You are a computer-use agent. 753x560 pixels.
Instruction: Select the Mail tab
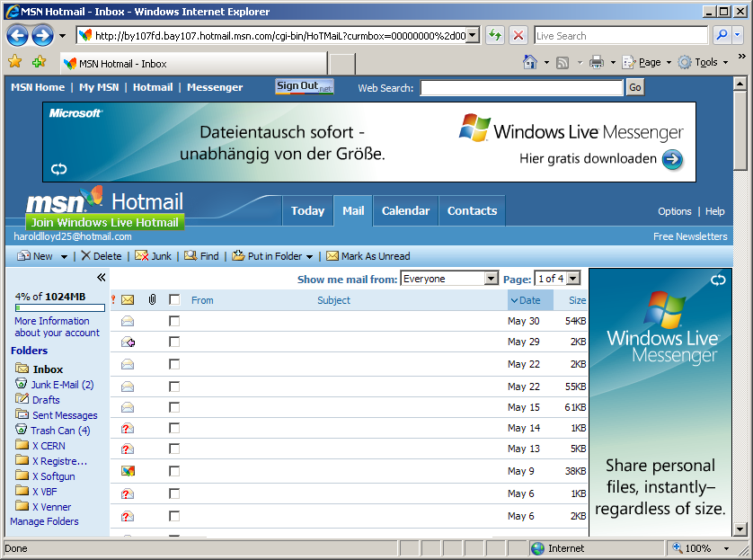tap(353, 211)
